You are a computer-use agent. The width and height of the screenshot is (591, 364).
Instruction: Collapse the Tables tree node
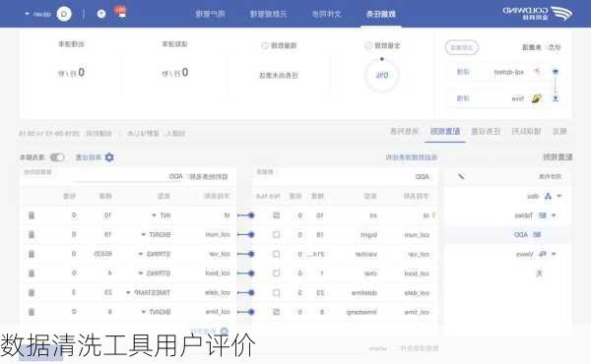tap(554, 215)
